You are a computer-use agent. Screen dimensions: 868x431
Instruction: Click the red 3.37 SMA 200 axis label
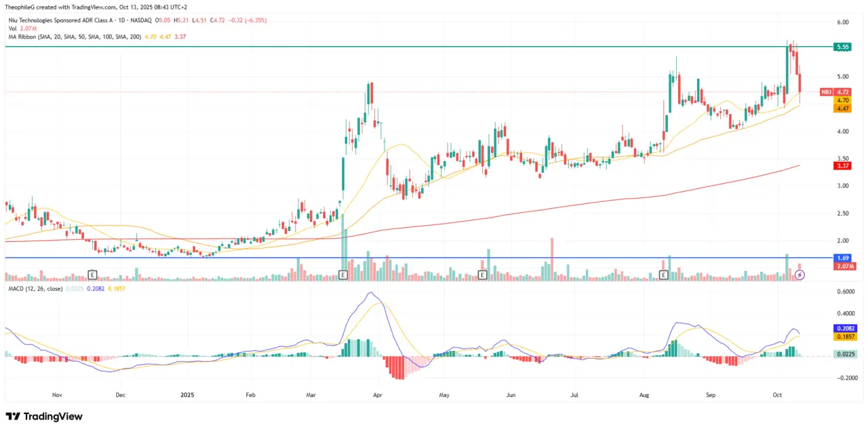pyautogui.click(x=843, y=165)
